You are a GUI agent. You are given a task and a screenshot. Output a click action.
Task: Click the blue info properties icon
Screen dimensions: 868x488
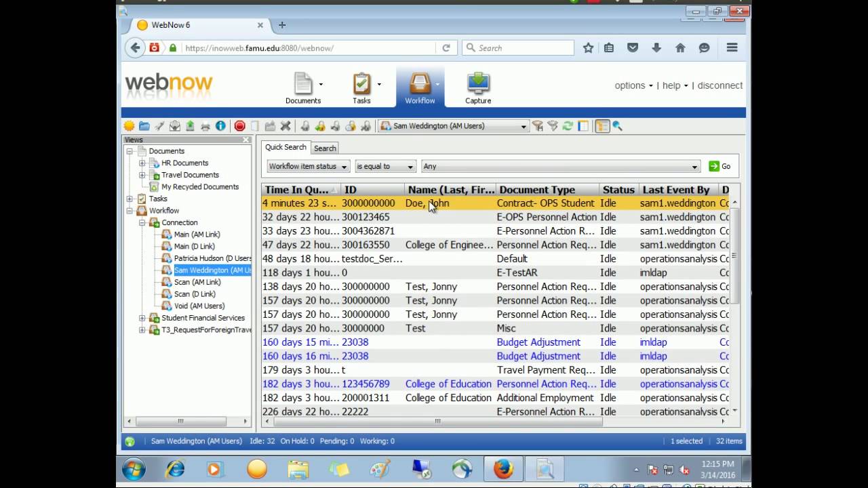point(220,126)
